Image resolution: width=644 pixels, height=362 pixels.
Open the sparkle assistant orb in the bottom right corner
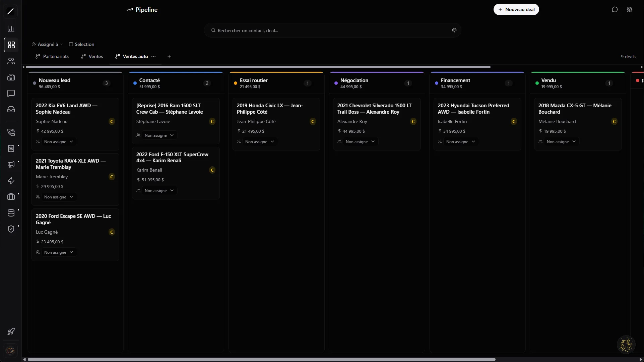coord(626,345)
